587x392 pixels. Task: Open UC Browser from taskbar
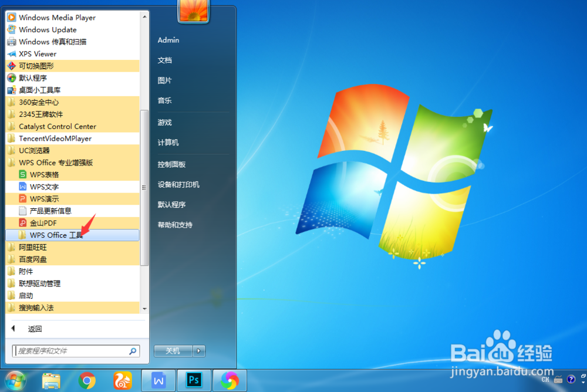tap(123, 381)
